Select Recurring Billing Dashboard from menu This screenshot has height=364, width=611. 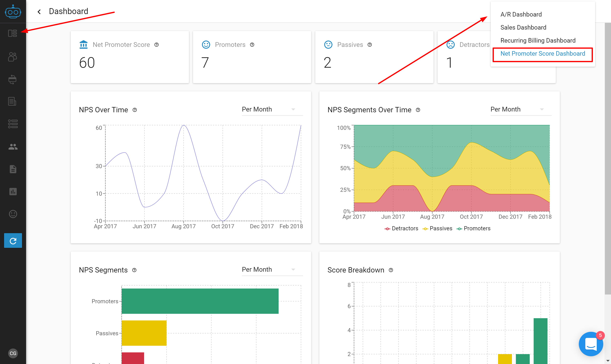click(538, 41)
